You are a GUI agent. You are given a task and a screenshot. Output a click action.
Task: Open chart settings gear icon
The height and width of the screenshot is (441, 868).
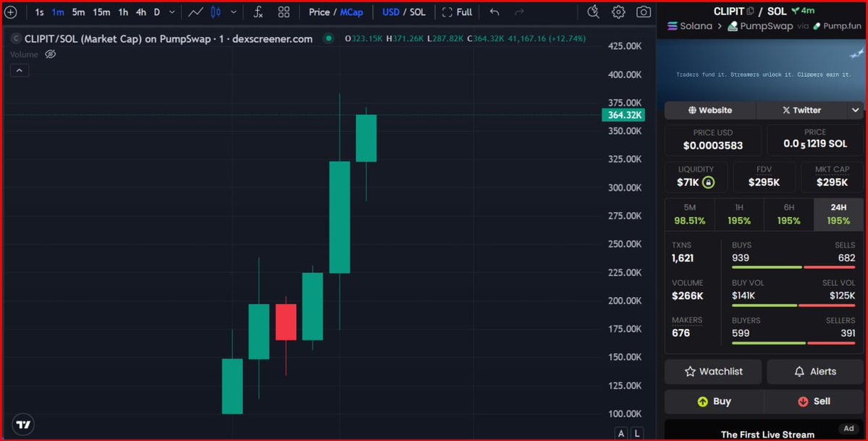[618, 12]
